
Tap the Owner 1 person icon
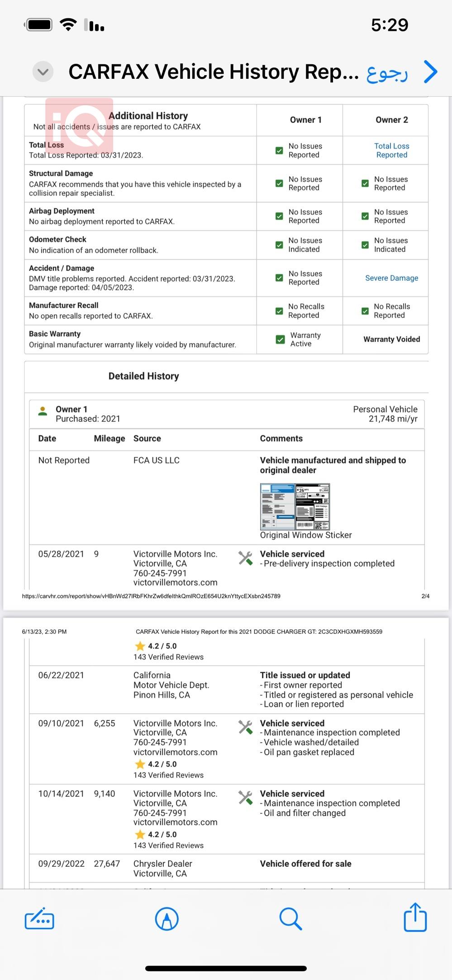43,411
